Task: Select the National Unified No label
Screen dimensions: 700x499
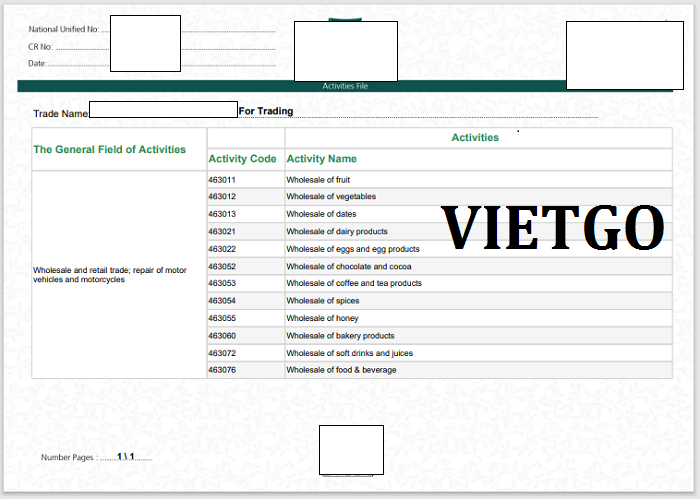Action: tap(64, 30)
